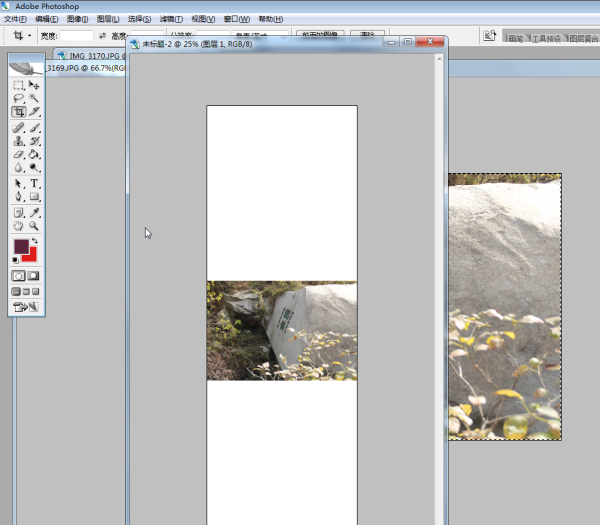Activate the IMG_3170.JPG document title bar

pyautogui.click(x=91, y=56)
